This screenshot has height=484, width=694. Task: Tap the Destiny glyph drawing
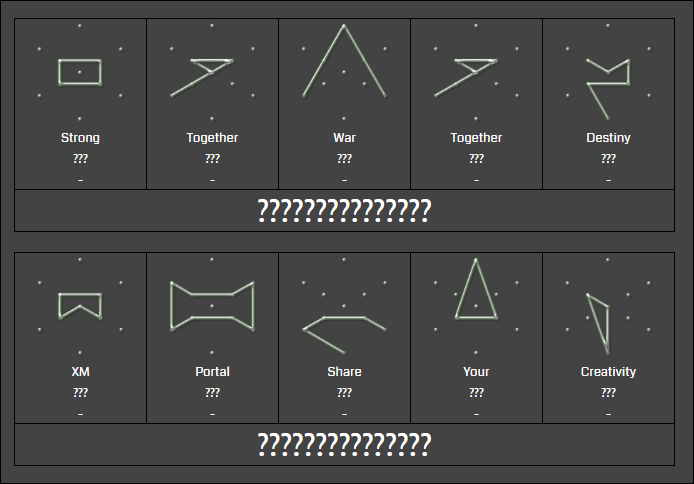tap(607, 82)
